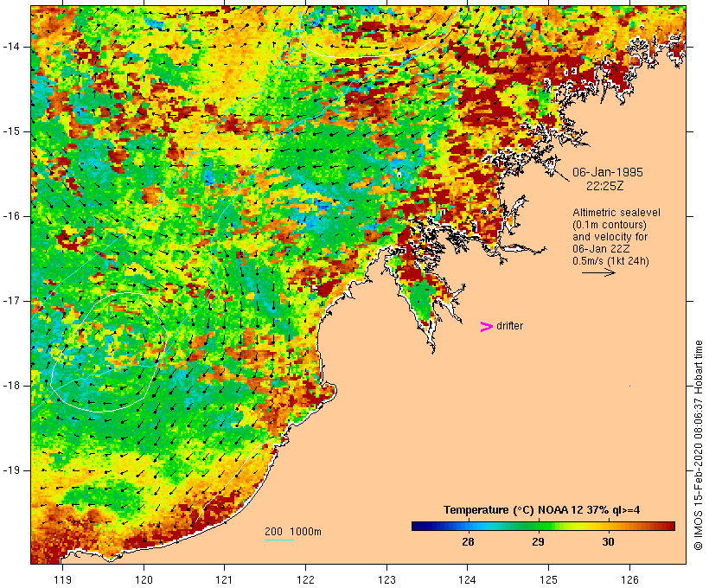Click the '(0.1m contours)' caption line
This screenshot has height=588, width=709.
[610, 225]
